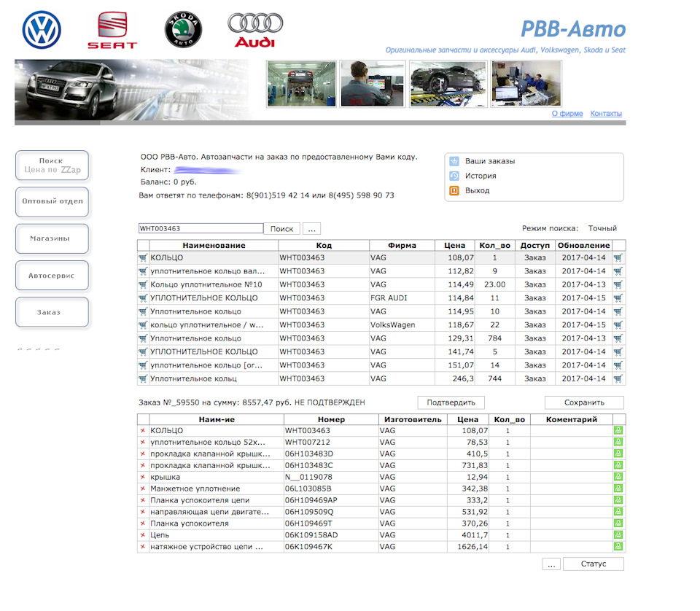Click the ... button beside Статус
This screenshot has height=611, width=700.
(x=551, y=564)
